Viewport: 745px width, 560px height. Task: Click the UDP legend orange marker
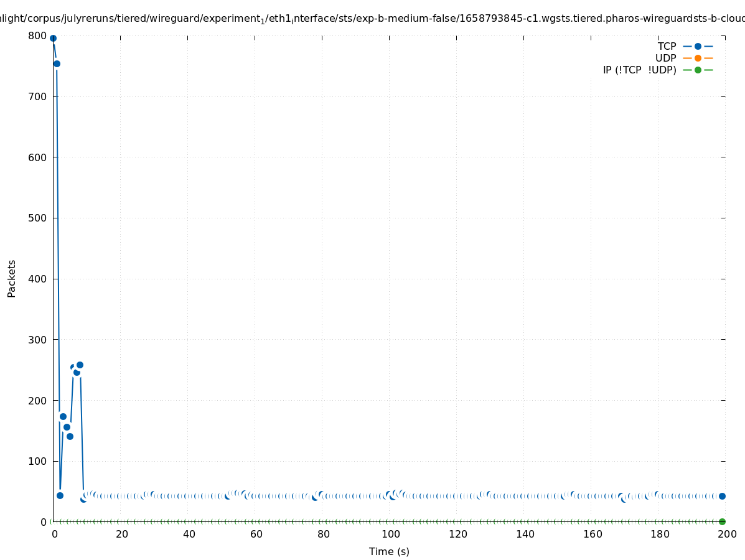click(x=698, y=58)
